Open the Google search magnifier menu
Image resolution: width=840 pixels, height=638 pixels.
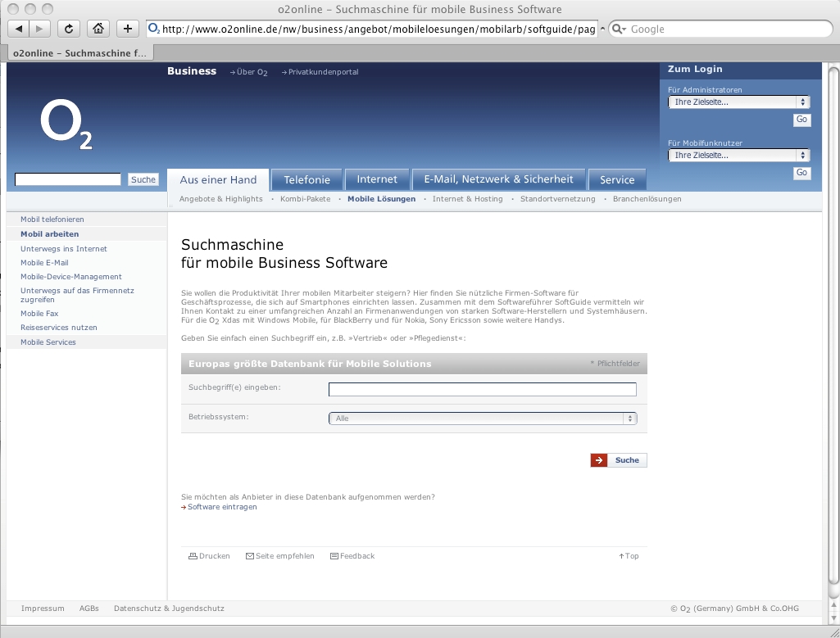pyautogui.click(x=619, y=29)
